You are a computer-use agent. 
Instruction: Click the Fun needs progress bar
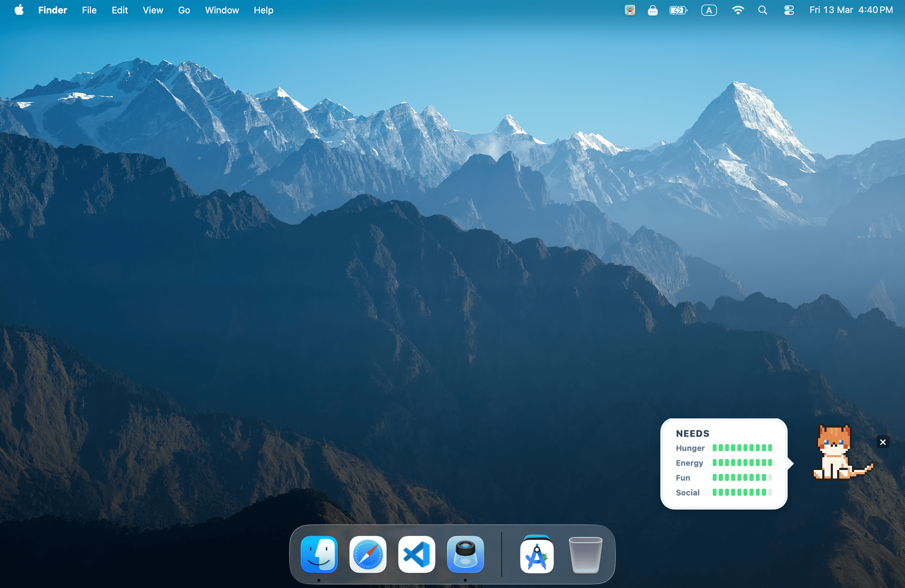point(742,477)
